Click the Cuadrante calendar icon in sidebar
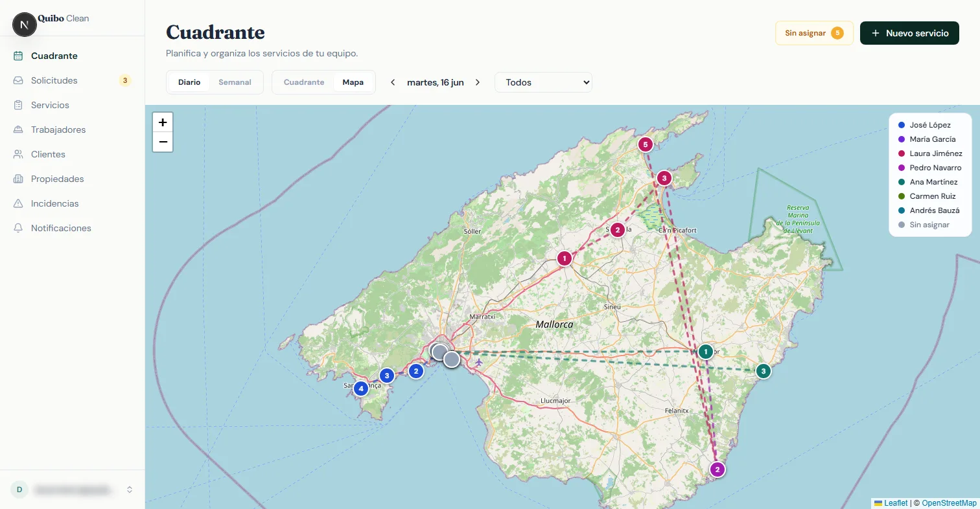 coord(18,56)
